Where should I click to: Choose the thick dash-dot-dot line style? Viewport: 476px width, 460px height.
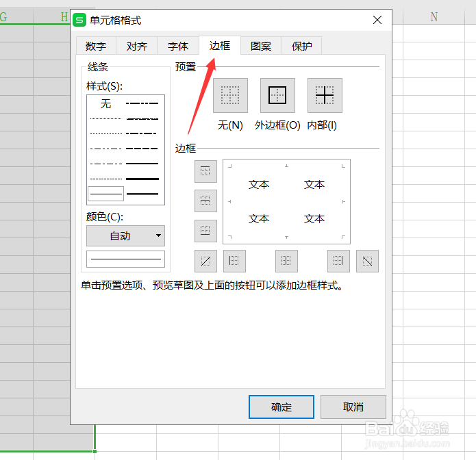pos(142,103)
